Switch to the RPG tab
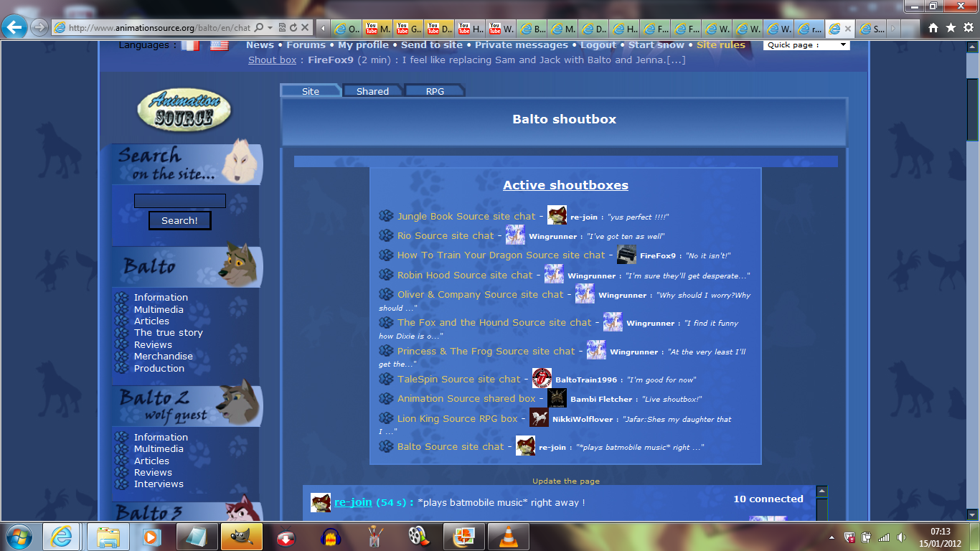 click(435, 91)
